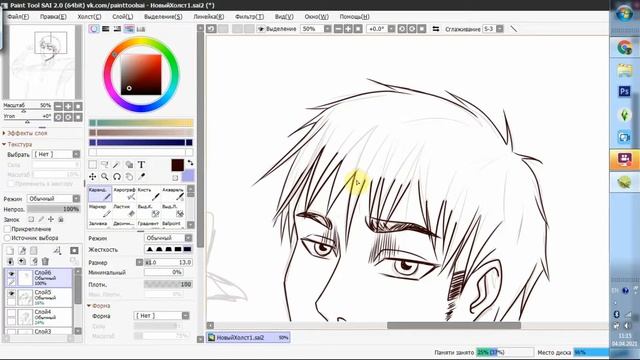This screenshot has height=360, width=640.
Task: Select the Аэрограф (Airbrush) tool
Action: coord(124,194)
